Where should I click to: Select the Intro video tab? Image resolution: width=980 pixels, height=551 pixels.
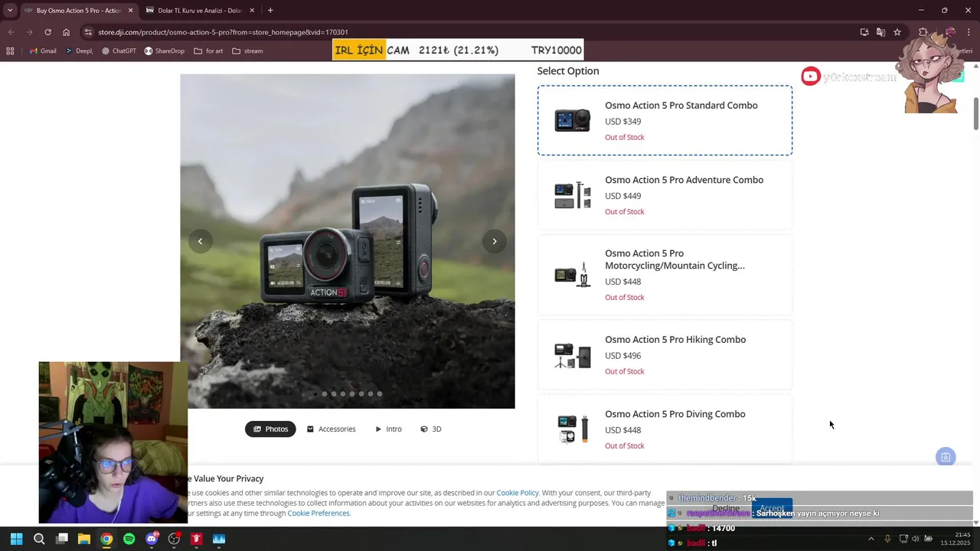[x=388, y=429]
